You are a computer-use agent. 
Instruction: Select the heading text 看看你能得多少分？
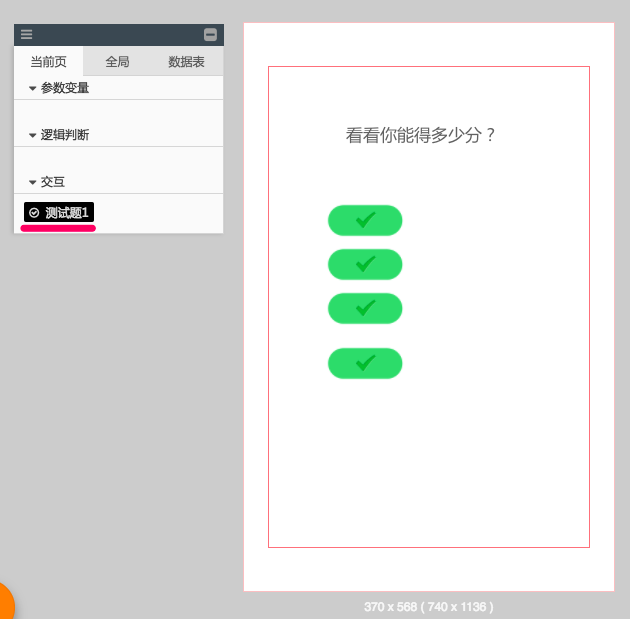point(421,135)
